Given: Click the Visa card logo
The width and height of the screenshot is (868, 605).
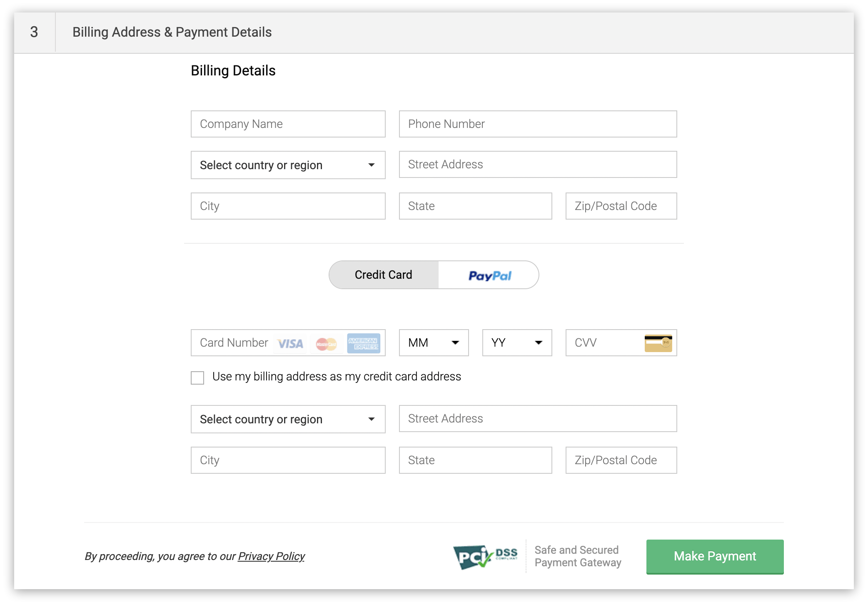Looking at the screenshot, I should pos(290,343).
